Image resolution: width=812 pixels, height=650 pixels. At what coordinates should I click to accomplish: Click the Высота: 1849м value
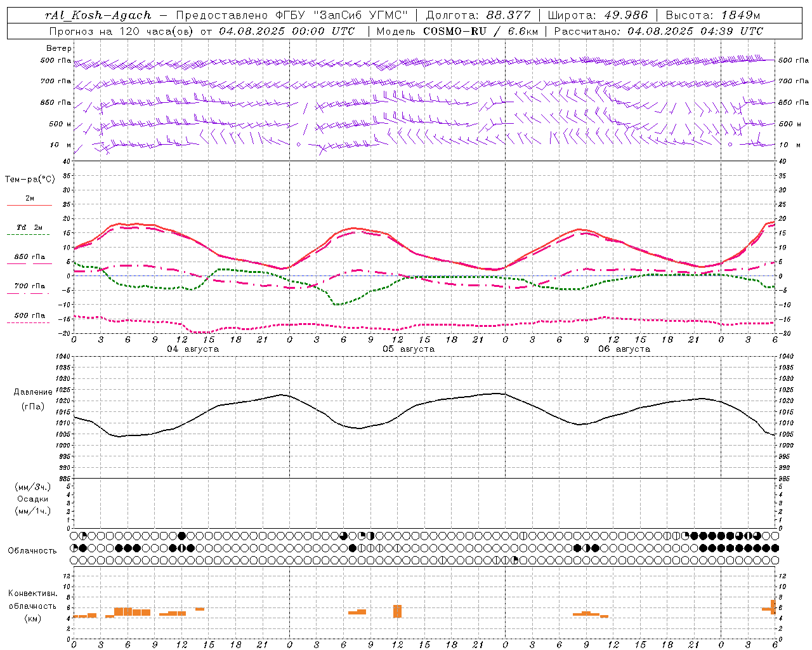713,15
